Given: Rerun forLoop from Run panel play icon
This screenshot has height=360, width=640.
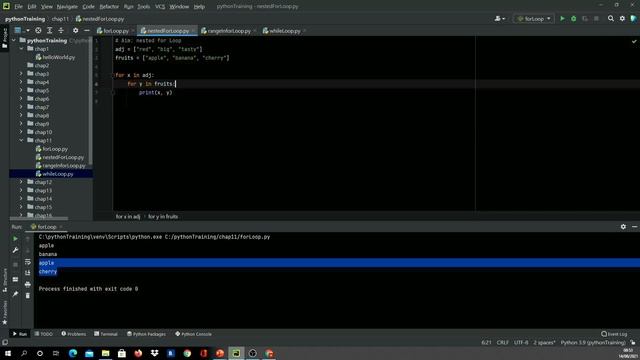Looking at the screenshot, I should 15,238.
